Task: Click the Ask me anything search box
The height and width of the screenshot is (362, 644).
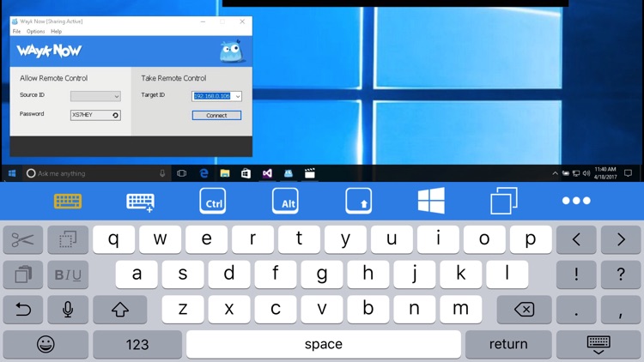Action: (x=96, y=173)
